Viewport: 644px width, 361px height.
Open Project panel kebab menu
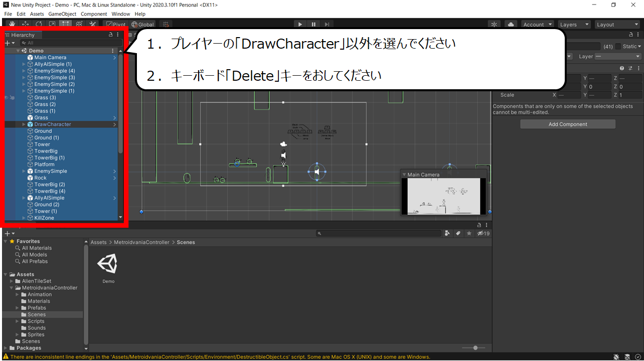[486, 225]
